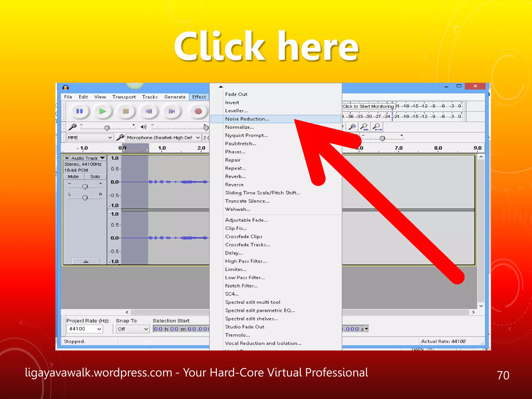The width and height of the screenshot is (532, 399).
Task: Open the Generate menu
Action: [x=175, y=97]
